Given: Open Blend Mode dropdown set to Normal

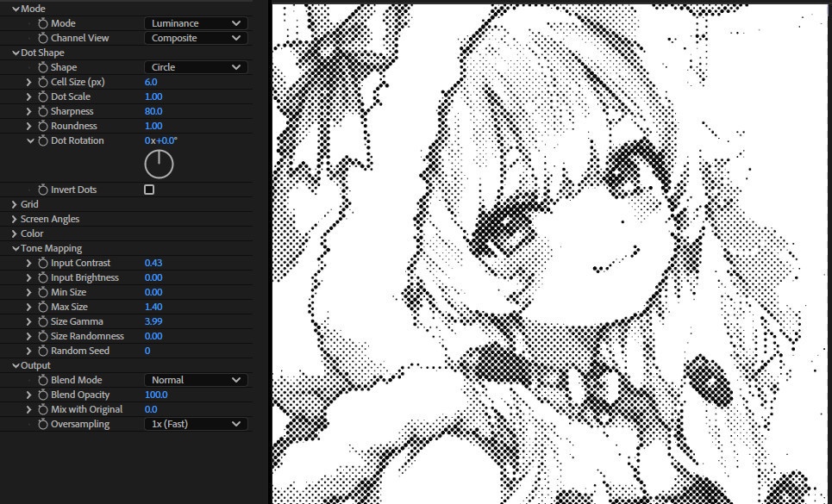Looking at the screenshot, I should click(196, 380).
